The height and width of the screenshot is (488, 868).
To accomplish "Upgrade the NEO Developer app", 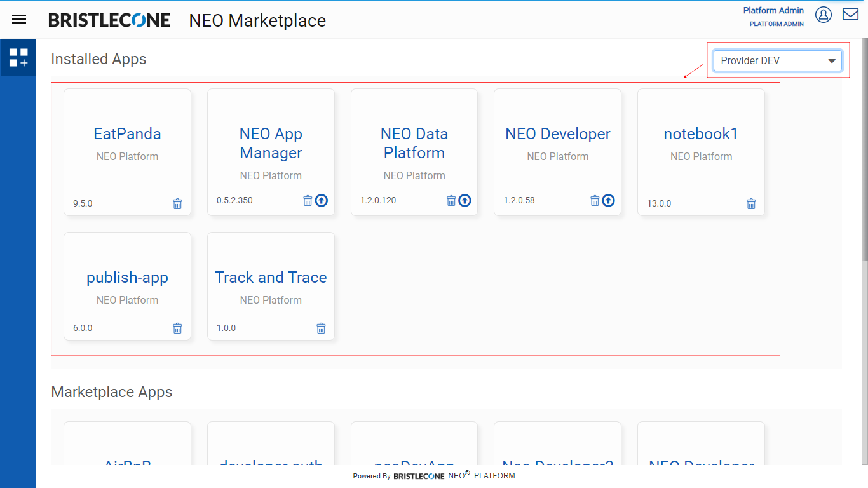I will tap(609, 200).
